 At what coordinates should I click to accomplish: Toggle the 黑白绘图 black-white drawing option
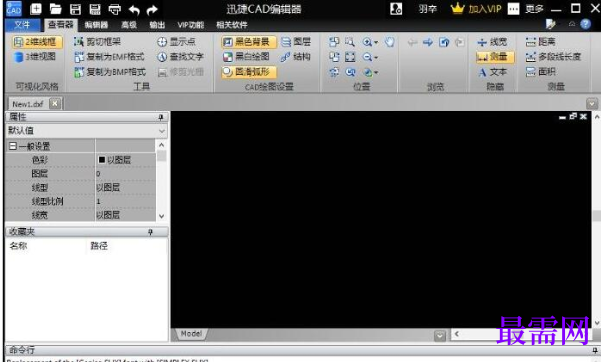click(247, 57)
